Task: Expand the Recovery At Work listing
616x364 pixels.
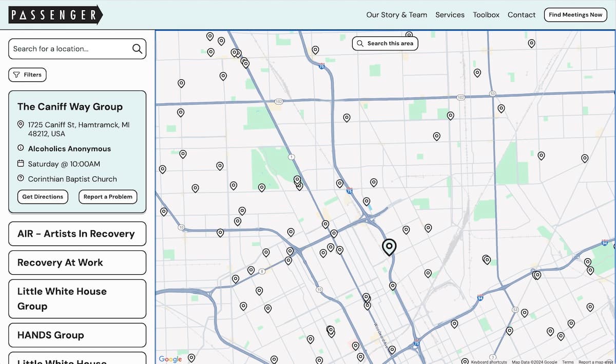Action: click(x=77, y=262)
